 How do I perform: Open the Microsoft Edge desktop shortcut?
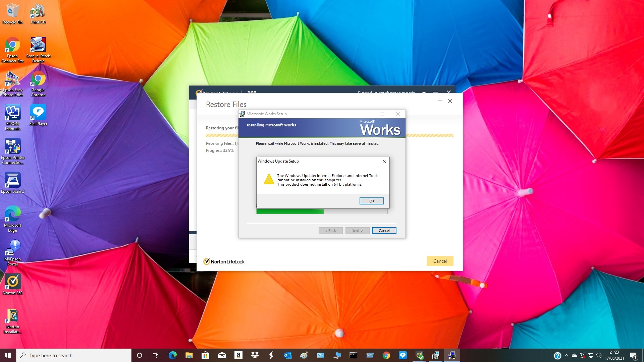click(13, 214)
